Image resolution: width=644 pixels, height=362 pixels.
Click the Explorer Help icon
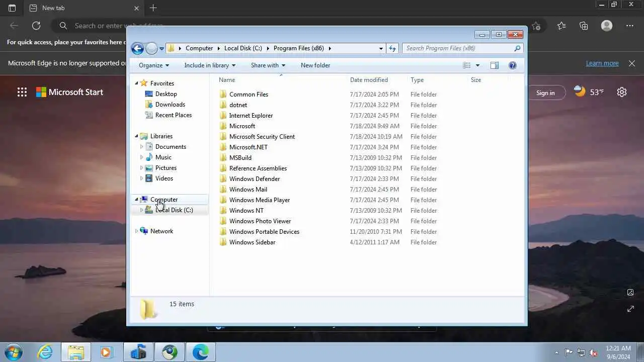(513, 65)
